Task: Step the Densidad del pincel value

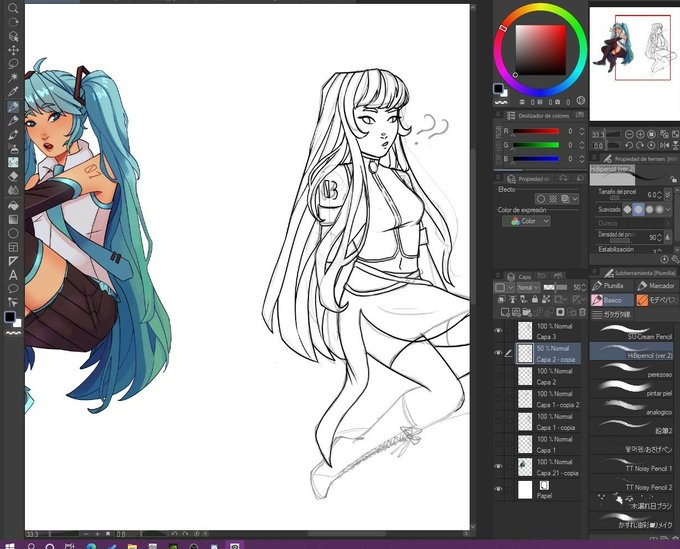Action: 660,237
